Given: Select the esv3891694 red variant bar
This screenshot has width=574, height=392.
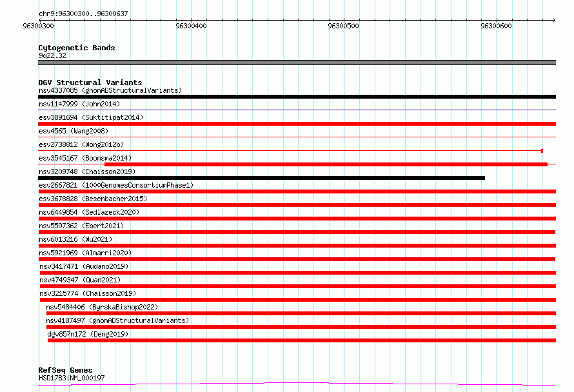Looking at the screenshot, I should point(297,124).
